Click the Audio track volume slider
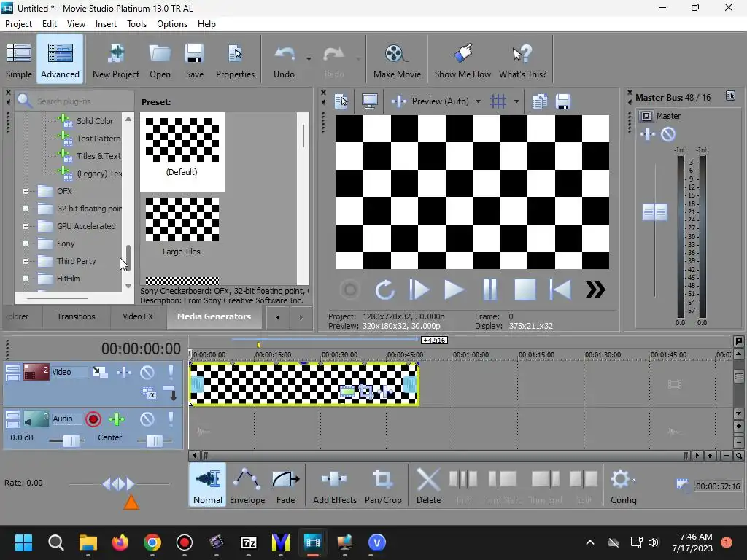The width and height of the screenshot is (747, 560). point(71,441)
